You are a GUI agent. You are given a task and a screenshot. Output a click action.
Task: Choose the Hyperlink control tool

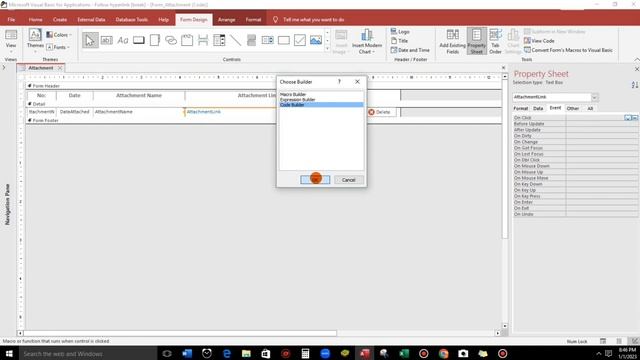click(x=171, y=40)
